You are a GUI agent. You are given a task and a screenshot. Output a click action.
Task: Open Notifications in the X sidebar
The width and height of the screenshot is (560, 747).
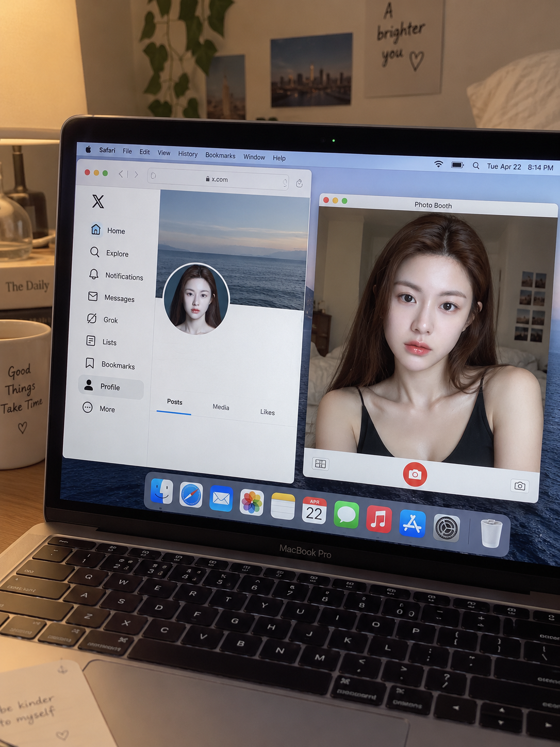coord(116,275)
